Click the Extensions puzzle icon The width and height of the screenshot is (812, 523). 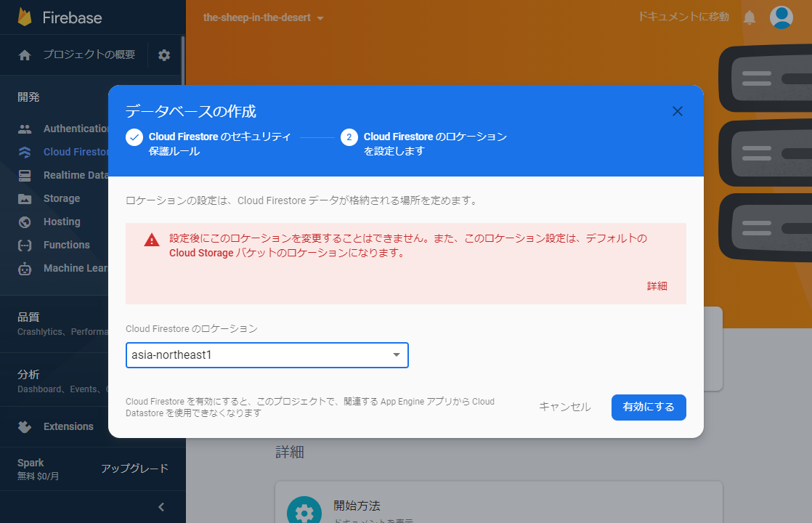click(x=23, y=426)
